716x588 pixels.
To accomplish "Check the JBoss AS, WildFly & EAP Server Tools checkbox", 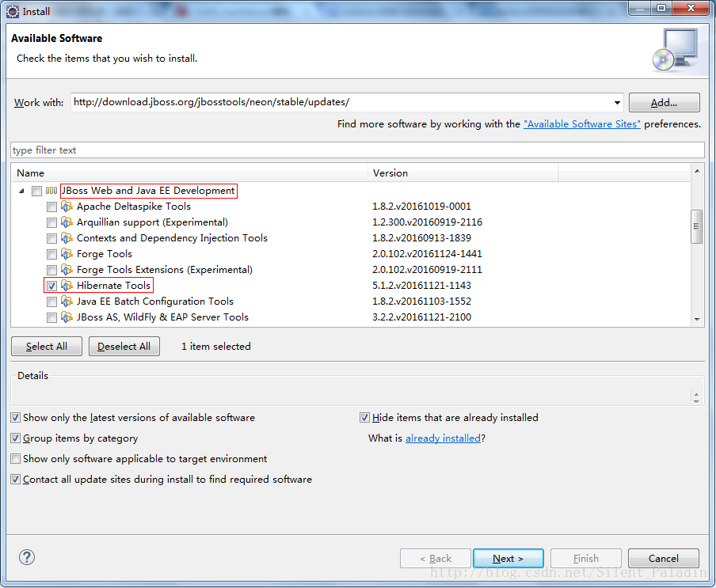I will tap(51, 317).
